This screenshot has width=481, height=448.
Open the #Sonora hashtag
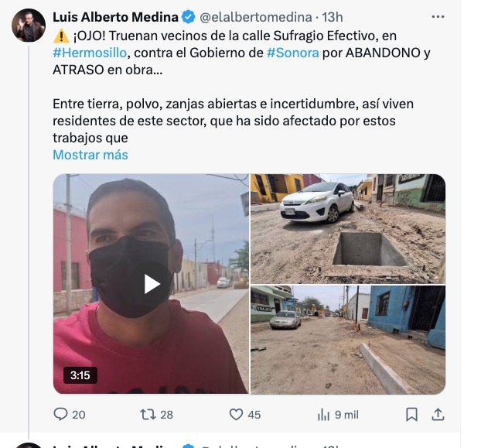[292, 53]
